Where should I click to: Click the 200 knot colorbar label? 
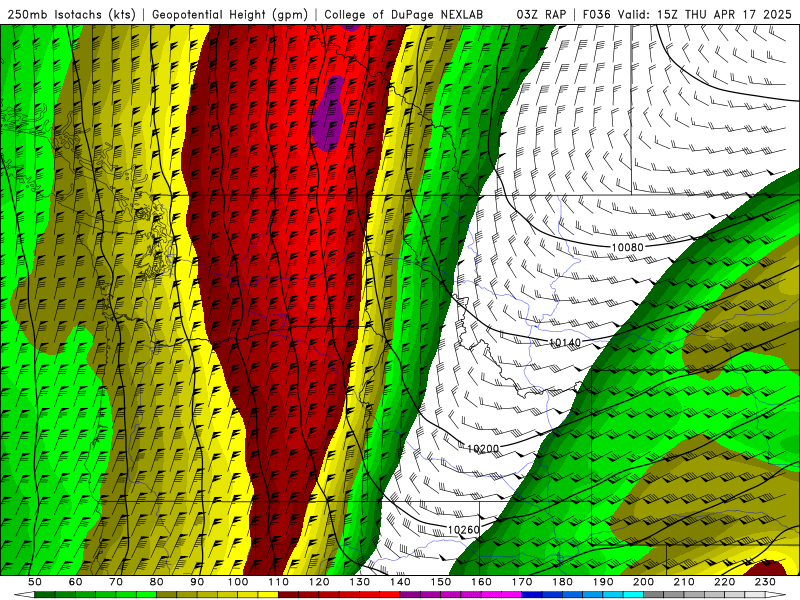click(643, 582)
